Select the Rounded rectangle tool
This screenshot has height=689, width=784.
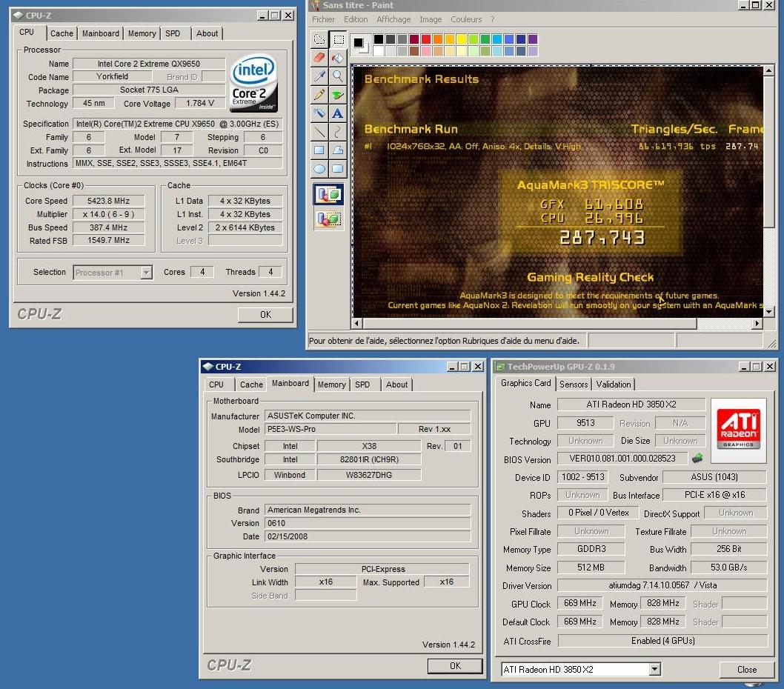[339, 168]
